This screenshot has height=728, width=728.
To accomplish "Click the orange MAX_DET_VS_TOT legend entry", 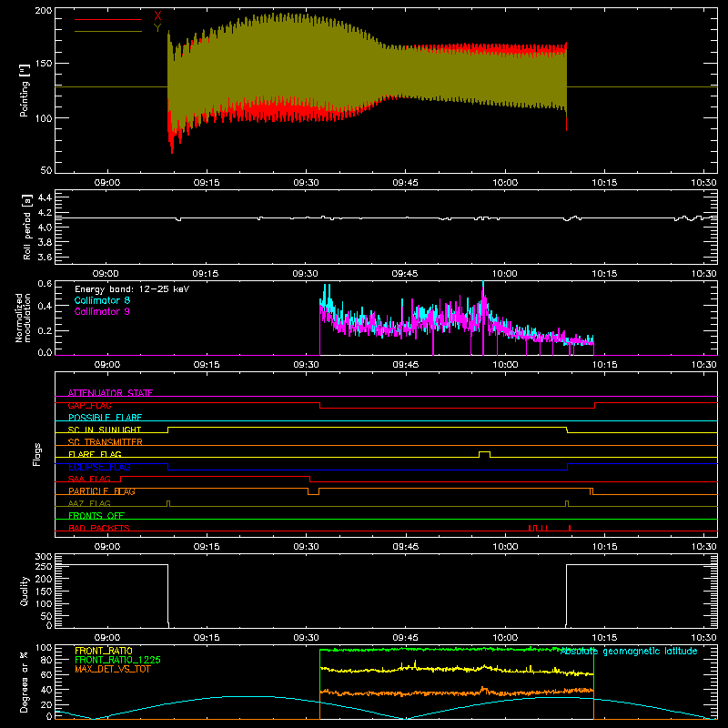I will 113,669.
